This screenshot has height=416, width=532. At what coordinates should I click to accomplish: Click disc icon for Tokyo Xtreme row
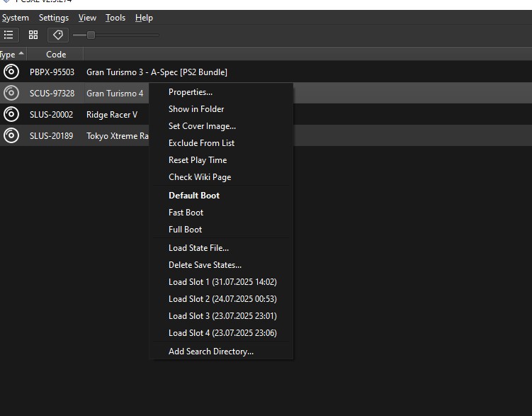coord(11,136)
